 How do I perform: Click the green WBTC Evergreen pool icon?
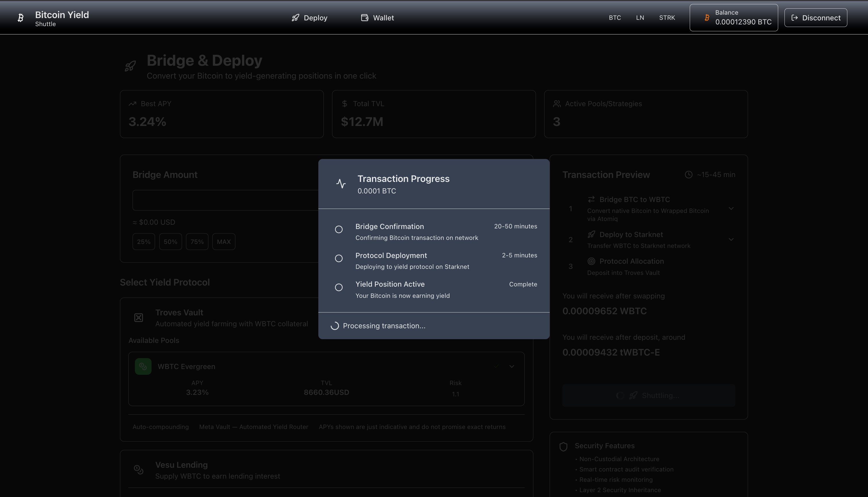click(x=143, y=367)
